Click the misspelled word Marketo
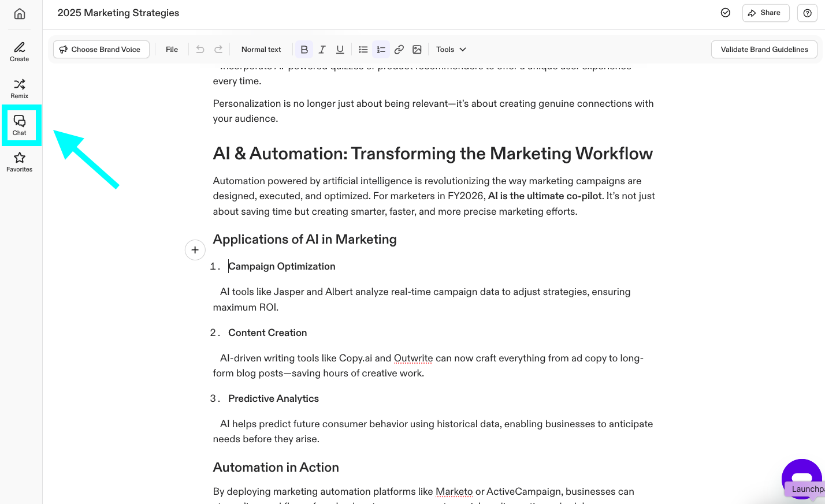The height and width of the screenshot is (504, 825). click(x=454, y=491)
